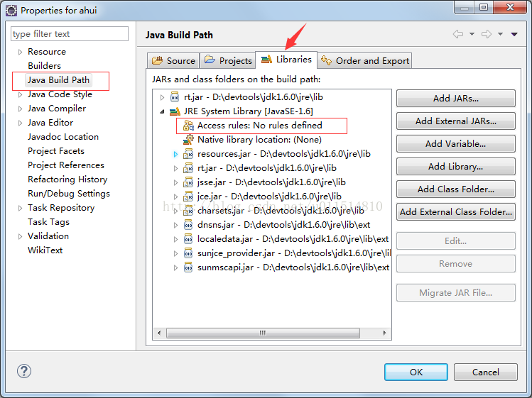This screenshot has height=398, width=532.
Task: Select the Libraries tab
Action: click(286, 60)
